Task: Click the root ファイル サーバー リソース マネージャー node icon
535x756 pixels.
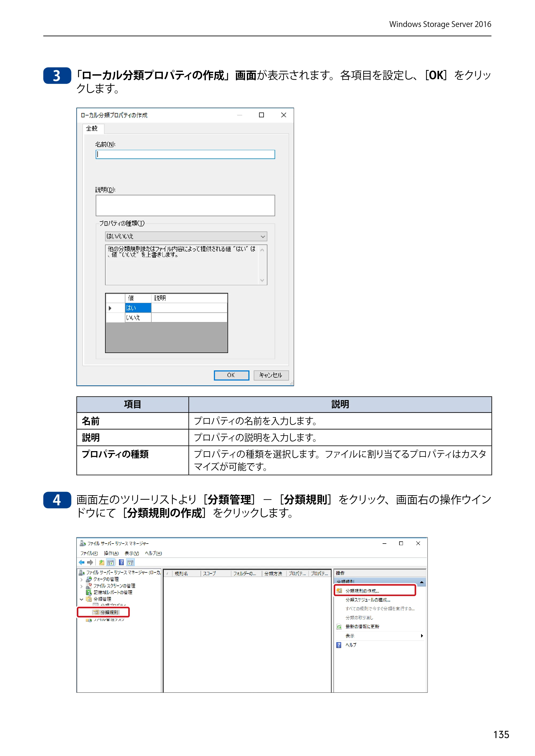Action: (82, 573)
